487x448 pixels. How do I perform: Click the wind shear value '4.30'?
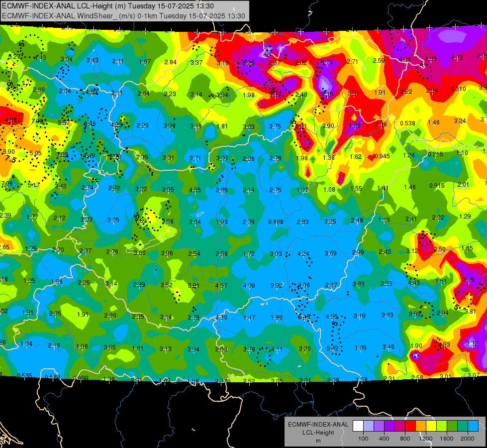coord(221,318)
